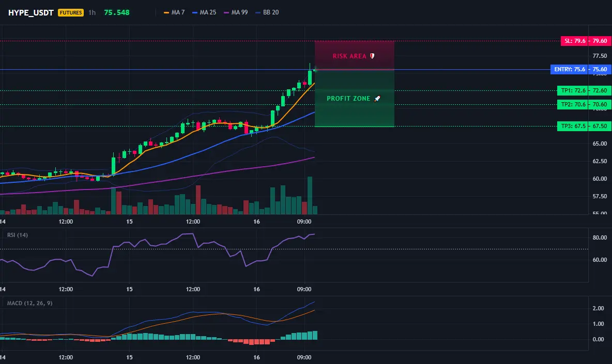Click the 80.00 RSI axis label

pyautogui.click(x=600, y=238)
